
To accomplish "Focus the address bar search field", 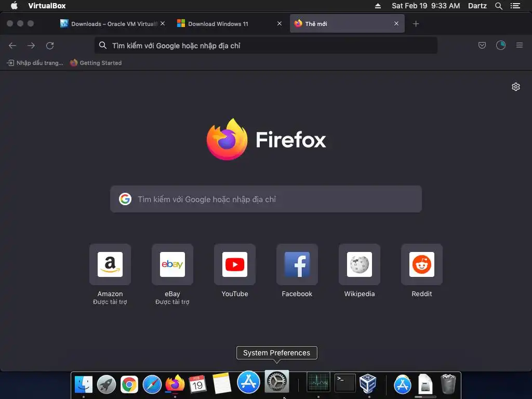I will pos(265,46).
